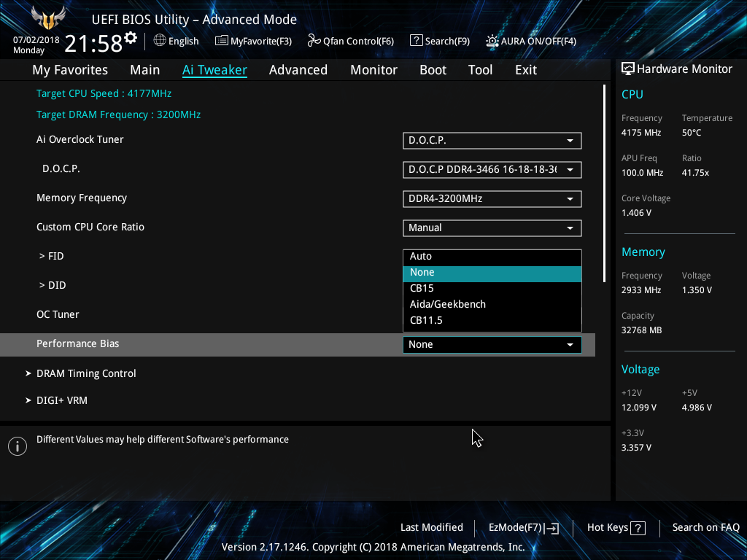This screenshot has width=747, height=560.
Task: Click the Performance Bias dropdown box
Action: pyautogui.click(x=492, y=345)
